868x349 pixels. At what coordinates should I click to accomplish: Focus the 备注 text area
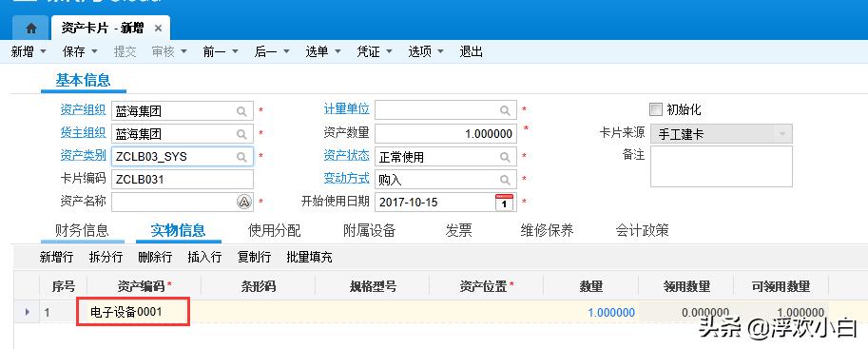722,166
